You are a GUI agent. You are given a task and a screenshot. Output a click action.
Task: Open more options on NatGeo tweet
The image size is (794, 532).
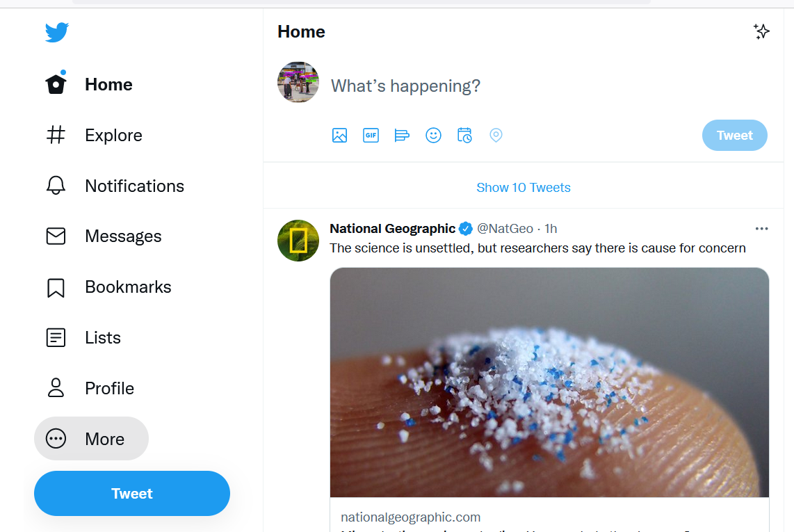coord(761,229)
